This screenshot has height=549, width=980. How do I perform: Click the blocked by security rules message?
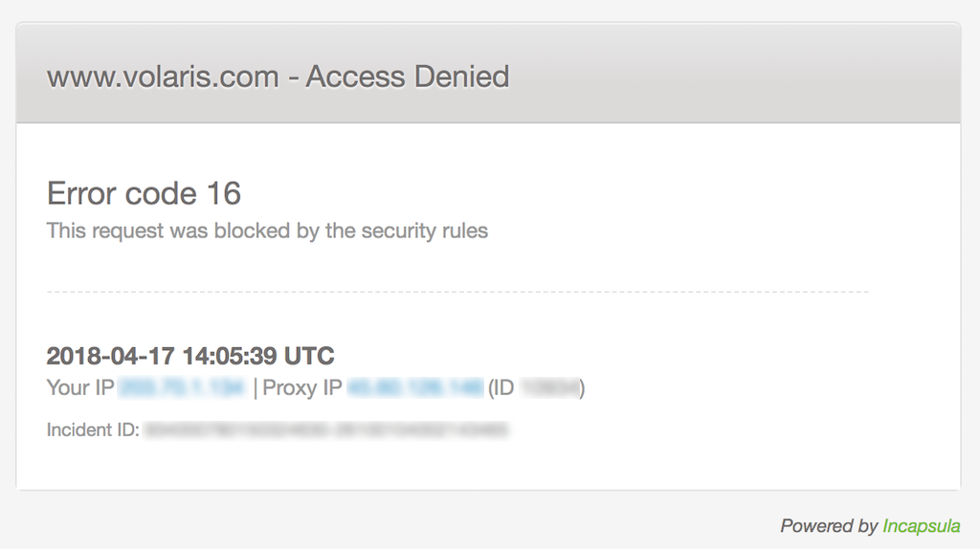tap(268, 231)
